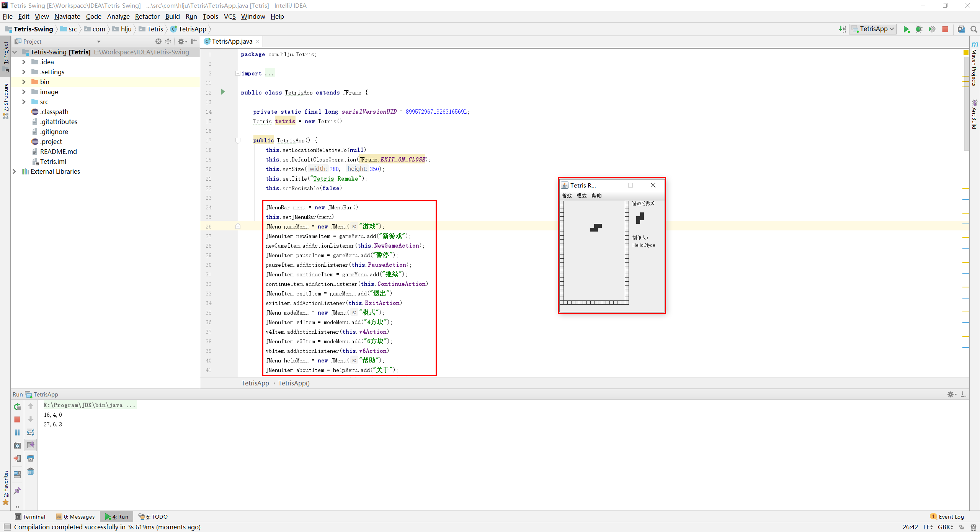Open Project panel settings gear
The width and height of the screenshot is (980, 532).
pyautogui.click(x=182, y=41)
